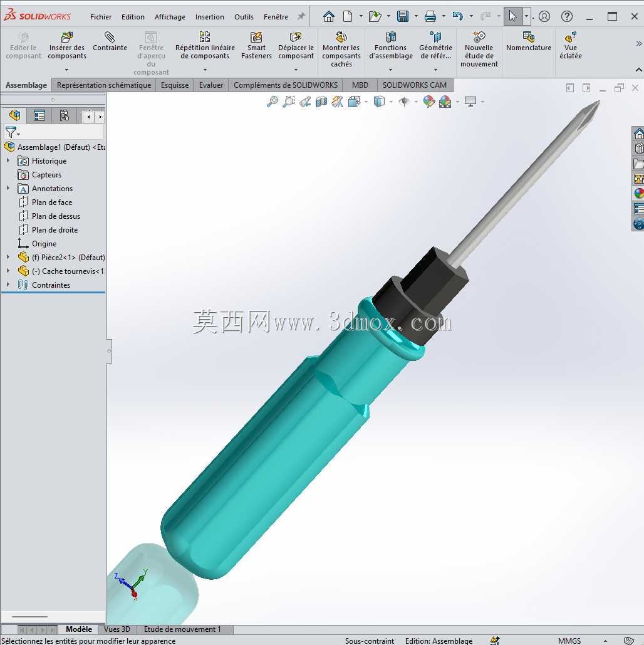Undo the last action
Screen dimensions: 644x645
click(x=458, y=16)
